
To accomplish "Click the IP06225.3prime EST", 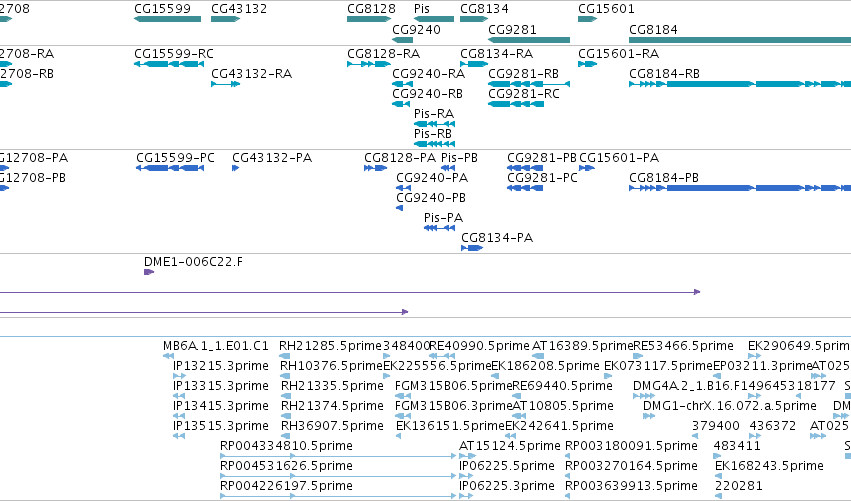I will (x=466, y=496).
